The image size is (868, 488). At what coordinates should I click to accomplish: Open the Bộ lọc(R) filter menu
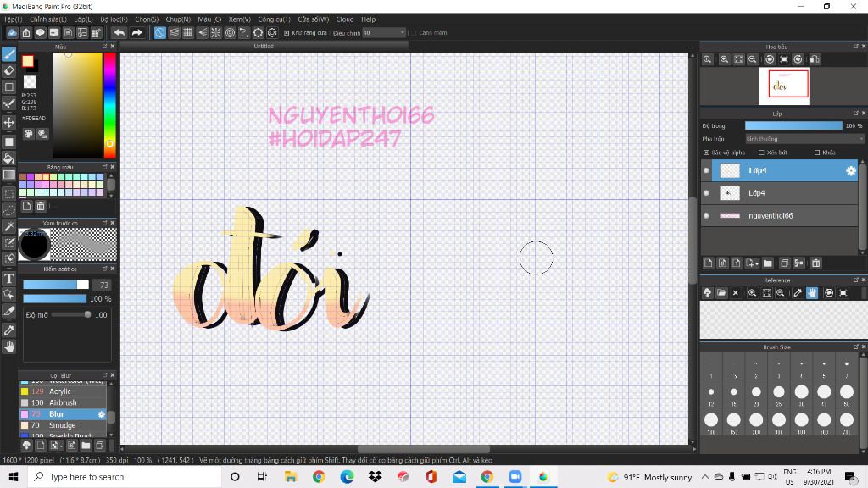(x=114, y=19)
